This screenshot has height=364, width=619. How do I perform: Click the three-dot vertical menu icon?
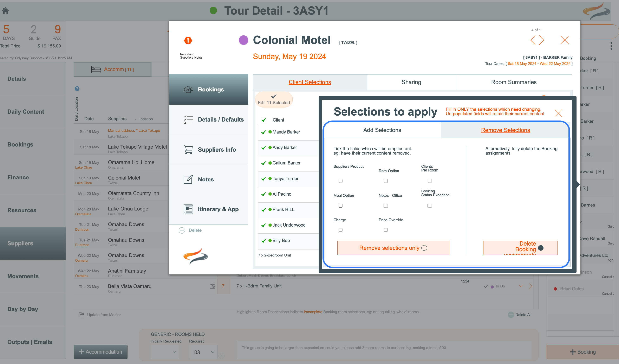(611, 46)
